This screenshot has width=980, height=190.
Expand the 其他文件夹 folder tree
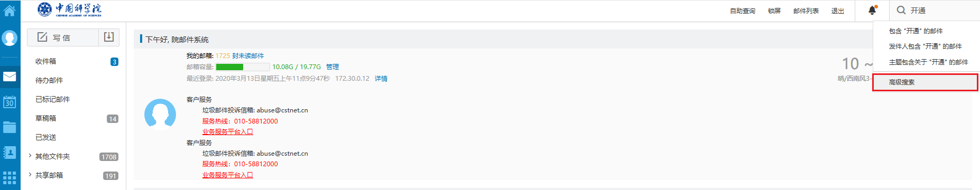coord(30,156)
